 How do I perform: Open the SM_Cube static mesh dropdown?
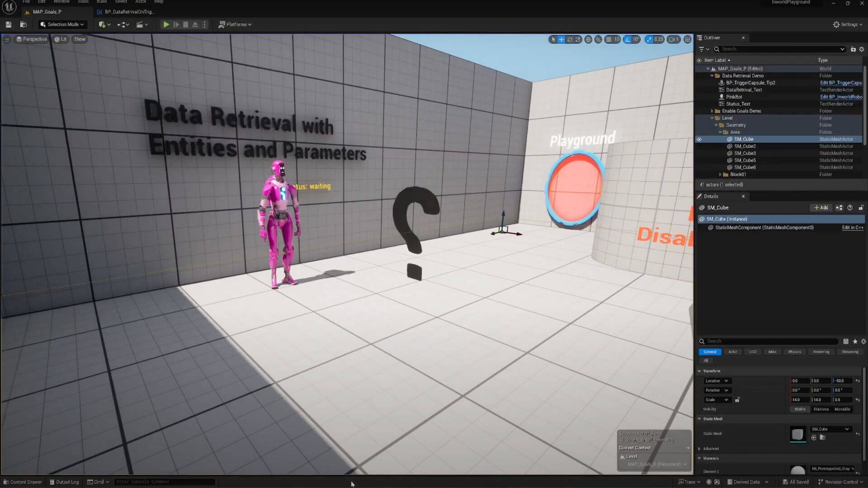point(830,429)
